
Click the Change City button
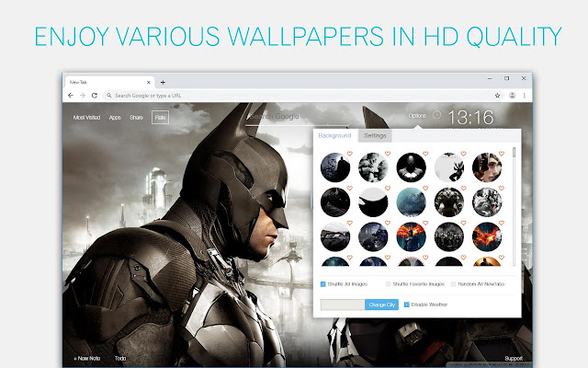click(x=381, y=305)
